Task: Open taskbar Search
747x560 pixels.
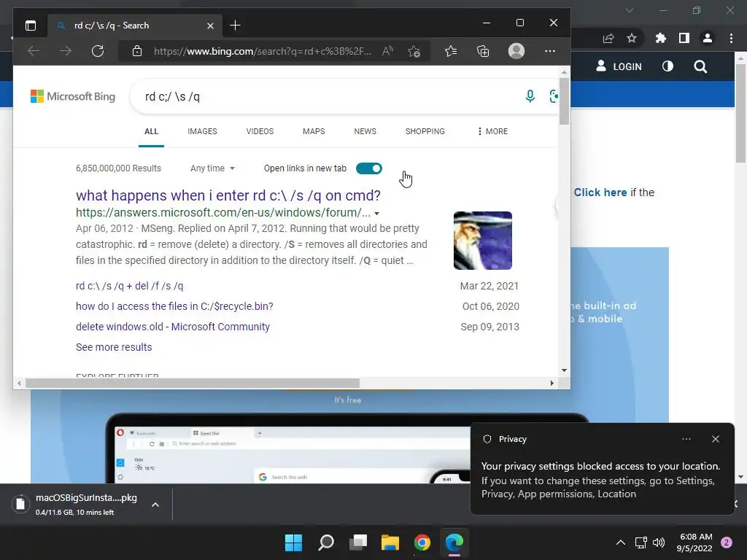Action: pyautogui.click(x=326, y=542)
